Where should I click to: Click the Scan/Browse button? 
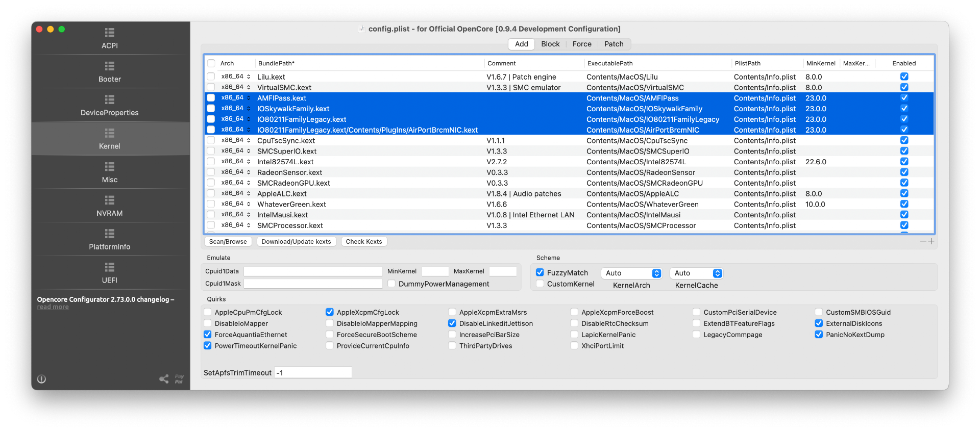pyautogui.click(x=228, y=242)
